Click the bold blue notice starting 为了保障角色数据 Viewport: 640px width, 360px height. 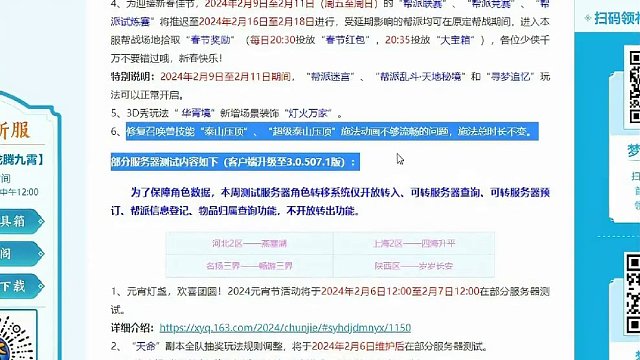pyautogui.click(x=330, y=201)
